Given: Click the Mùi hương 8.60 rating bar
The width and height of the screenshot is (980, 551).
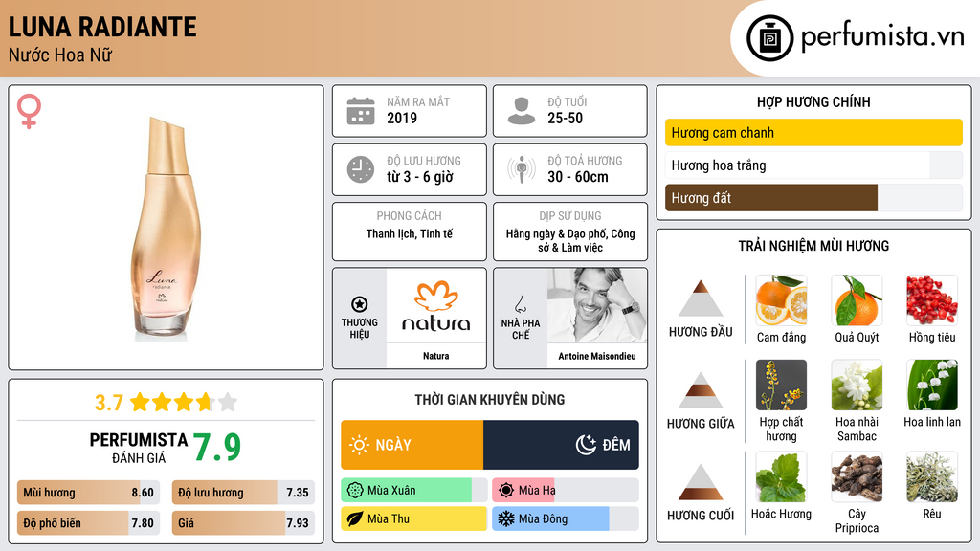Looking at the screenshot, I should click(89, 493).
